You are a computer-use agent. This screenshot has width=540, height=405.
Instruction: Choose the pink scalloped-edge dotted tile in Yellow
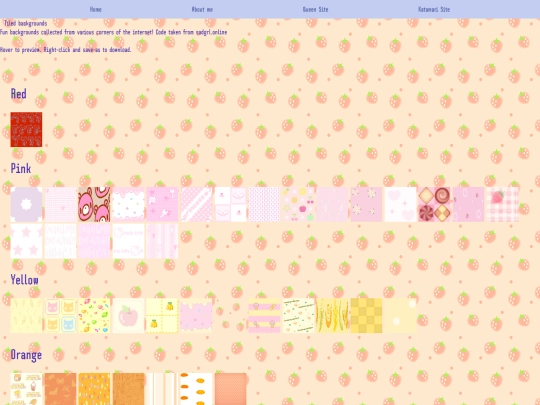tap(196, 316)
